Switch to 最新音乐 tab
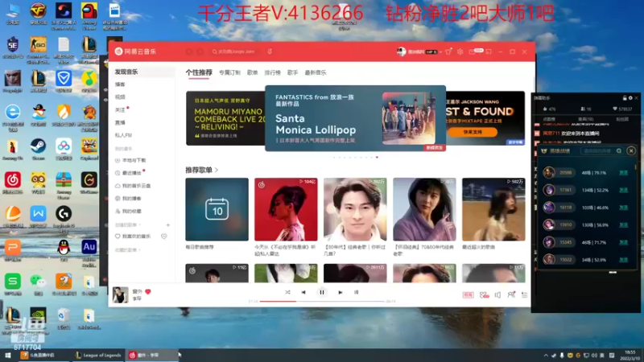Screen dimensions: 644x362 click(316, 72)
